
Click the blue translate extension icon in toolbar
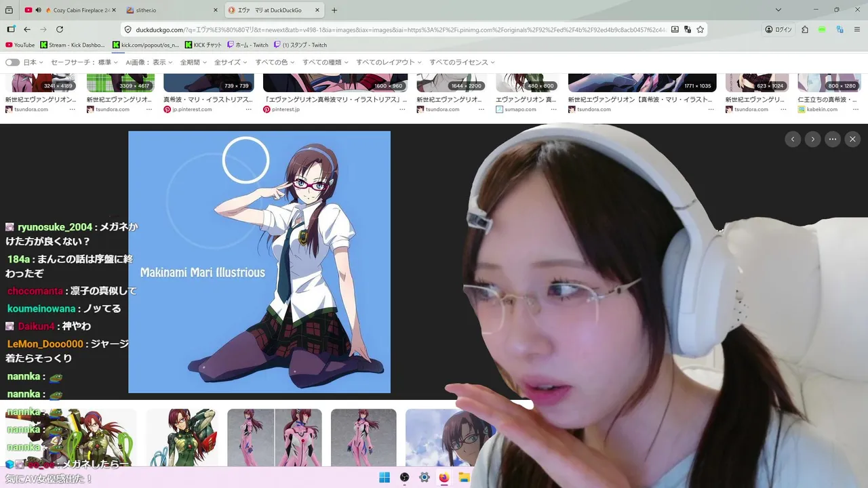840,29
